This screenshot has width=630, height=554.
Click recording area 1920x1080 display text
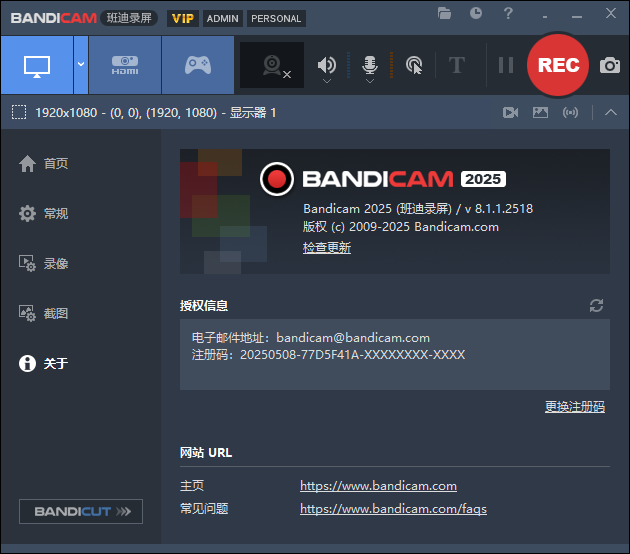click(155, 112)
